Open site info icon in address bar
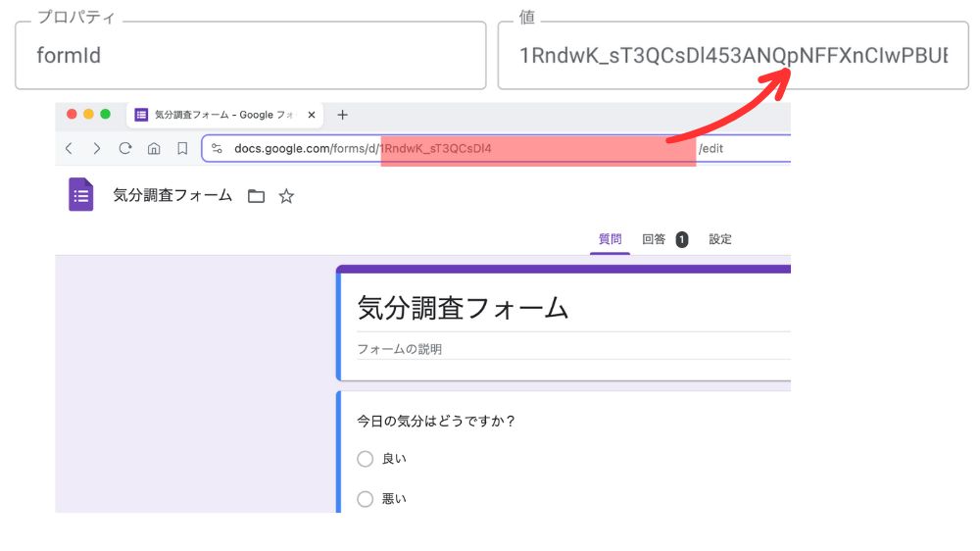This screenshot has height=551, width=980. coord(218,149)
